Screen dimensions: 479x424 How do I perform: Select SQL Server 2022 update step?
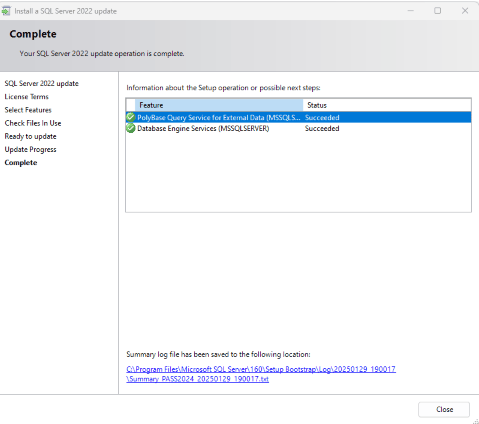tap(42, 83)
